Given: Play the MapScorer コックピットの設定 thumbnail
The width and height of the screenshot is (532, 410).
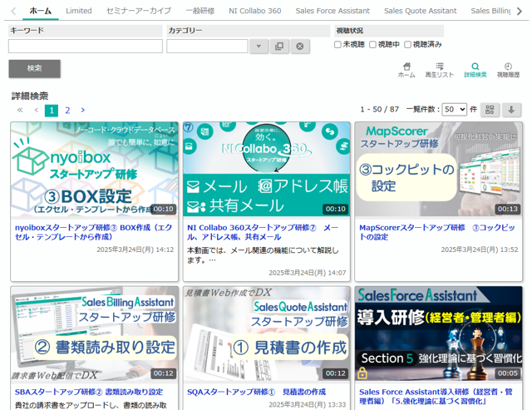Looking at the screenshot, I should [x=438, y=169].
